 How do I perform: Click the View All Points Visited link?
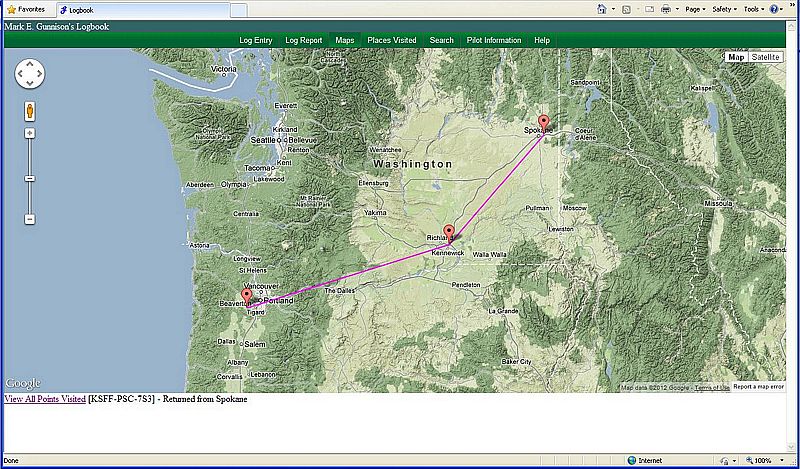click(45, 399)
